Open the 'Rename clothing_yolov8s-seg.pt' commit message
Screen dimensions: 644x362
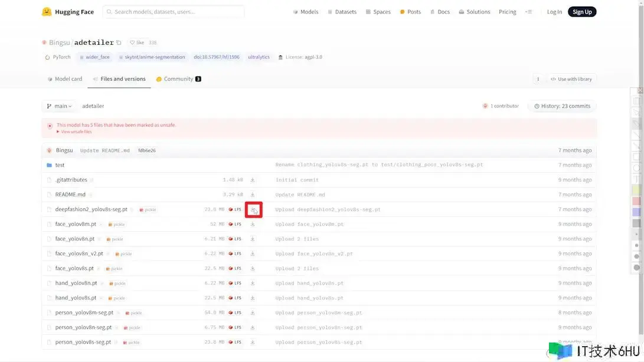click(379, 164)
